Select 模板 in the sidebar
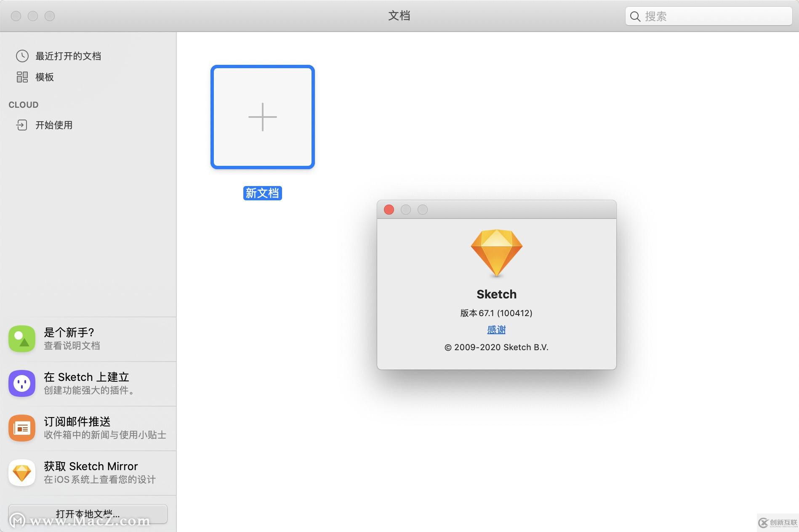799x532 pixels. point(44,77)
